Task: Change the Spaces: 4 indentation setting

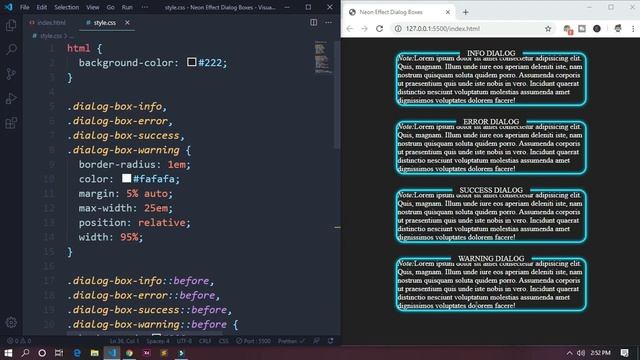Action: pos(158,341)
